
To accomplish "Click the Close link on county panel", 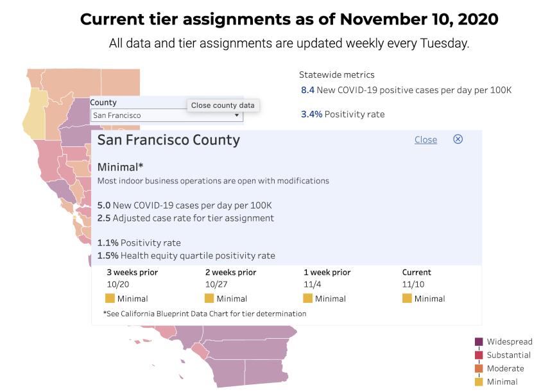I will pyautogui.click(x=425, y=139).
